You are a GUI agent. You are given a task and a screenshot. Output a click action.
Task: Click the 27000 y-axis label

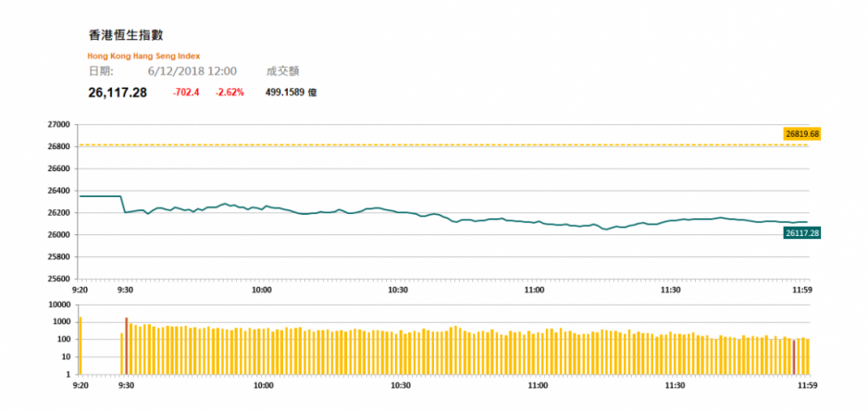[60, 125]
